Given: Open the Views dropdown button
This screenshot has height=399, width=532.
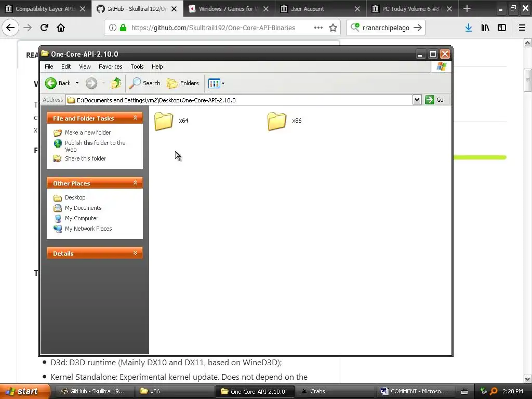Looking at the screenshot, I should coord(216,83).
